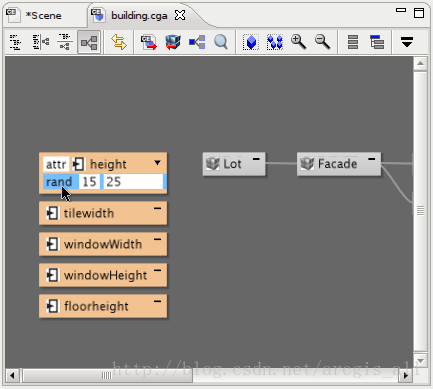Expand the tilewidth node via minus toggle
Image resolution: width=433 pixels, height=389 pixels.
(157, 209)
